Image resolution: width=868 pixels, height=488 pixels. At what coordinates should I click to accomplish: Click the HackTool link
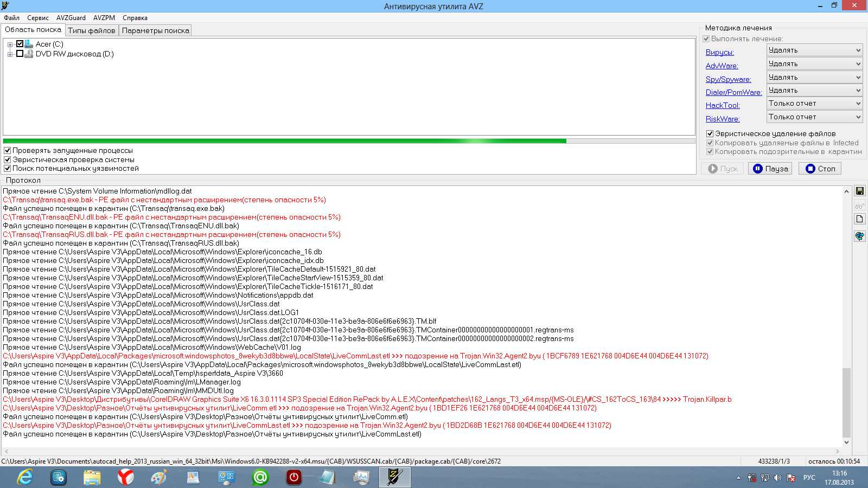(723, 106)
